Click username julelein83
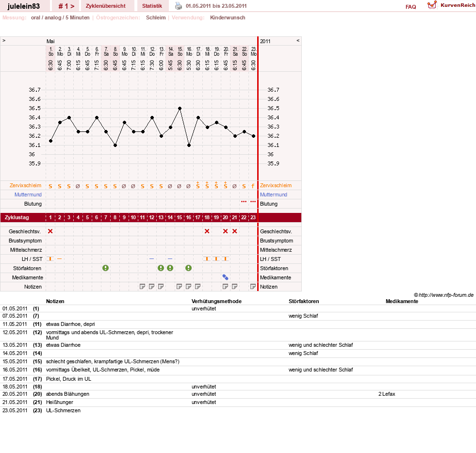 click(x=24, y=6)
